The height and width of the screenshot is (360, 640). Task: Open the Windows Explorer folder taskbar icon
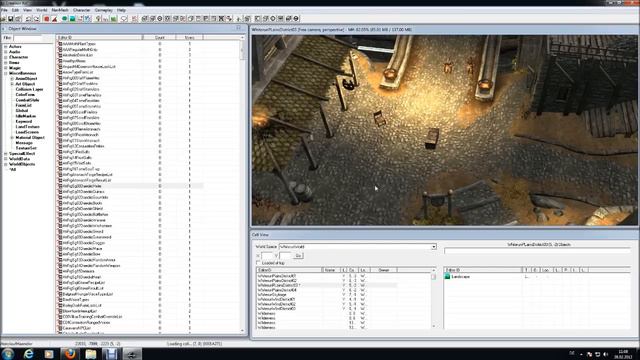click(x=91, y=353)
